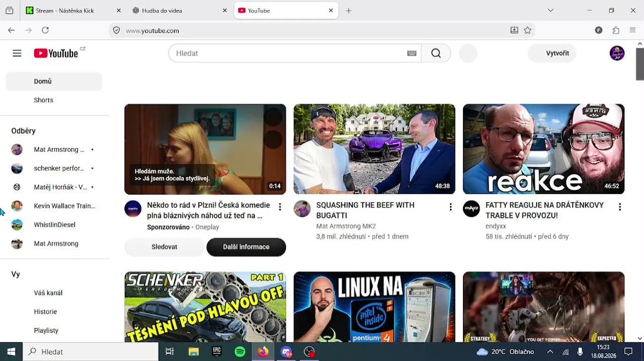644x361 pixels.
Task: Reload the page
Action: click(45, 31)
